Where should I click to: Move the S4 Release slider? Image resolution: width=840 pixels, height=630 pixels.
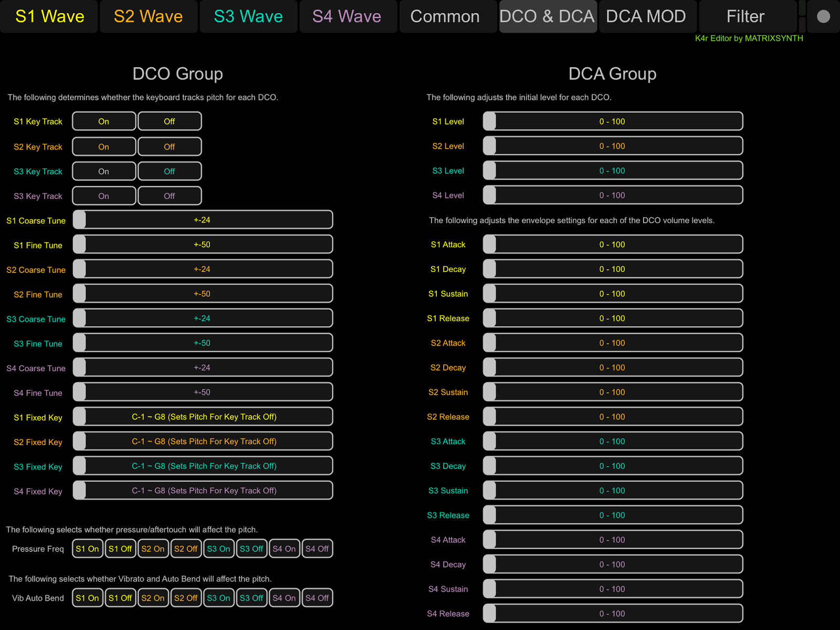coord(612,613)
